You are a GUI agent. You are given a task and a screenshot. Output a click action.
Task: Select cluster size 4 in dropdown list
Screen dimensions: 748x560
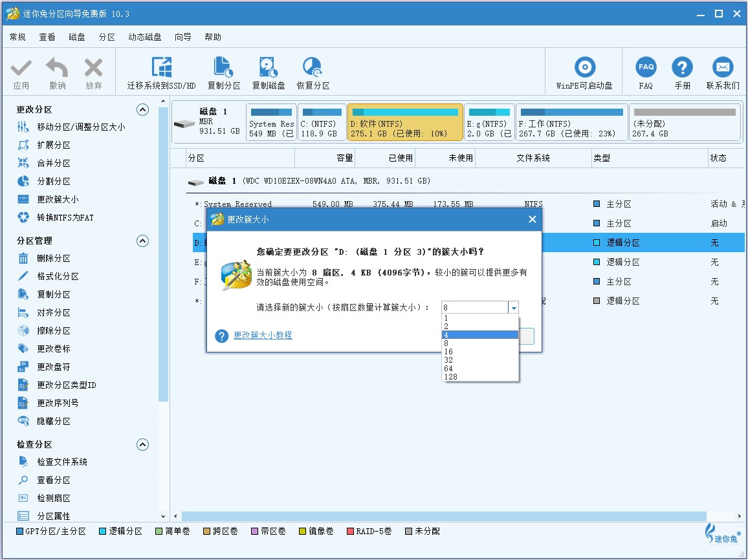tap(480, 334)
